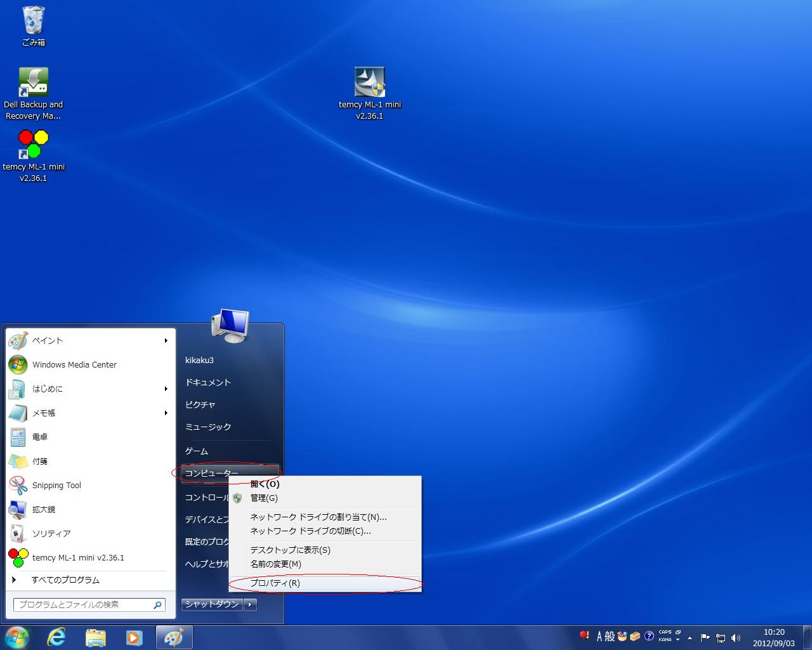Image resolution: width=812 pixels, height=650 pixels.
Task: Open 付箋 sticky notes
Action: click(90, 461)
